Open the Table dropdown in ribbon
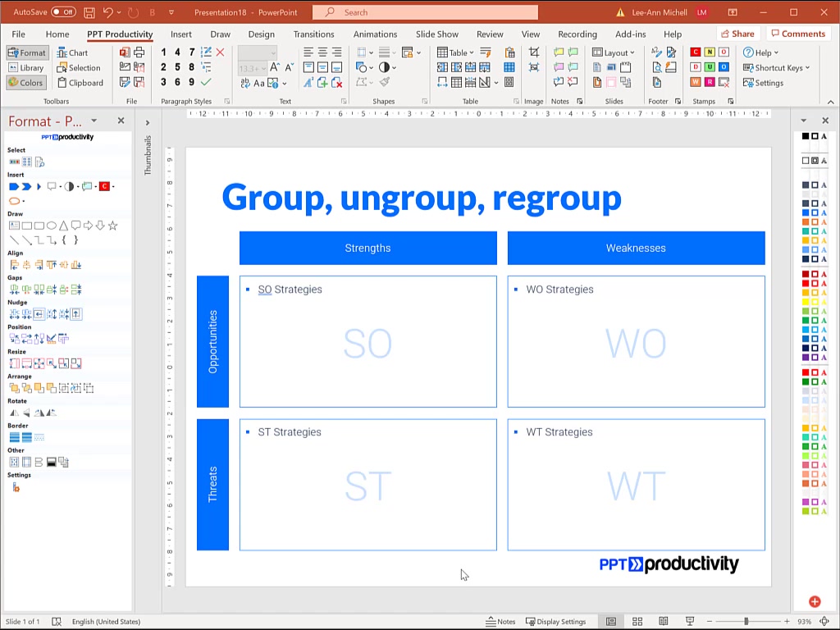The height and width of the screenshot is (630, 840). click(x=456, y=52)
